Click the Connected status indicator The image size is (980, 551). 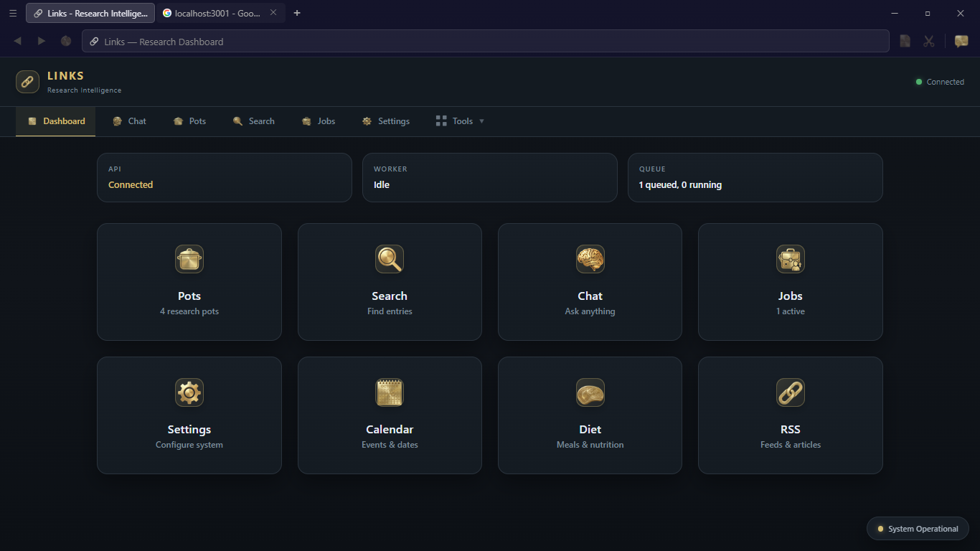pos(941,82)
